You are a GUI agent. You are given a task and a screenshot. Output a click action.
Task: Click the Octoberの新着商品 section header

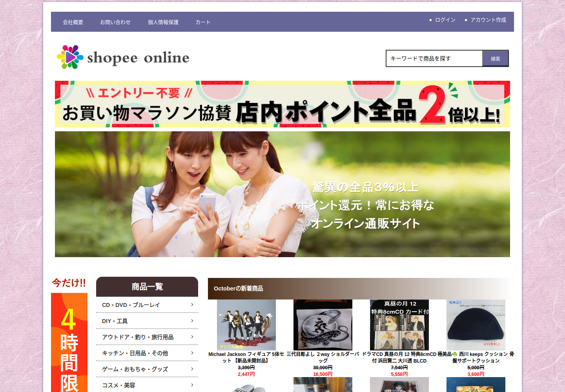point(361,289)
